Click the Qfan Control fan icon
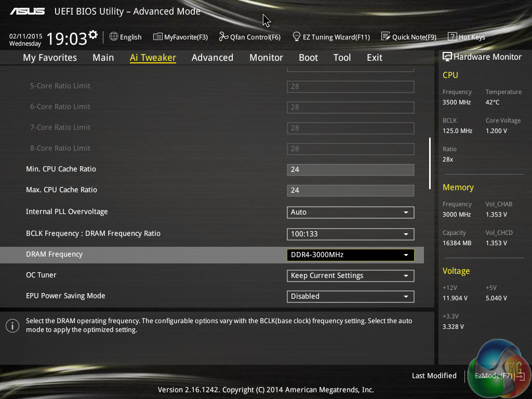 pyautogui.click(x=223, y=36)
